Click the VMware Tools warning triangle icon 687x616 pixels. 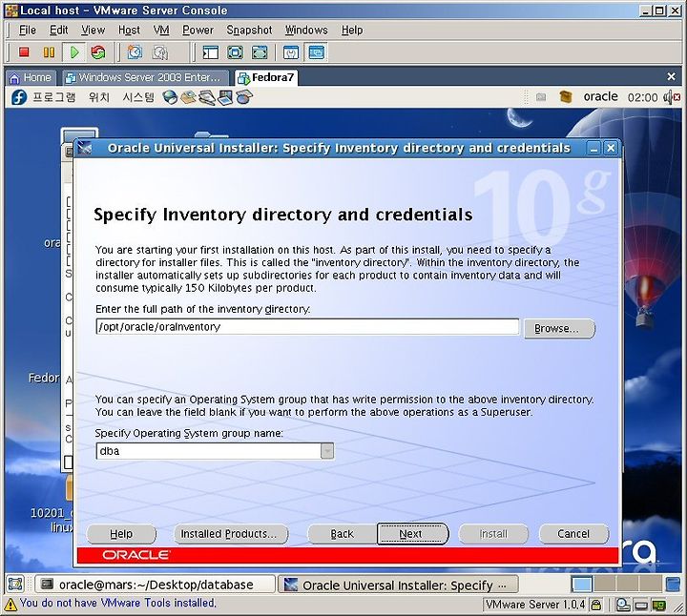click(x=10, y=605)
